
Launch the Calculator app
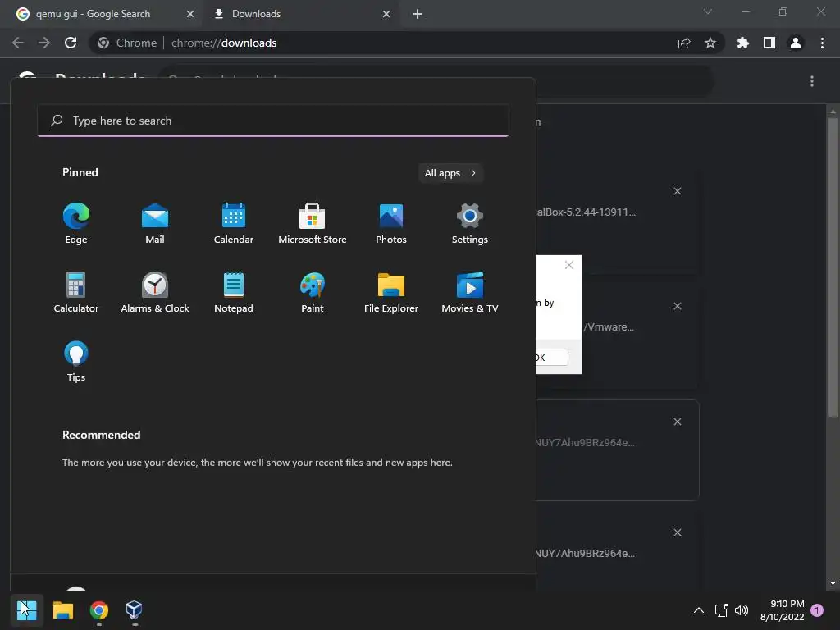tap(76, 293)
